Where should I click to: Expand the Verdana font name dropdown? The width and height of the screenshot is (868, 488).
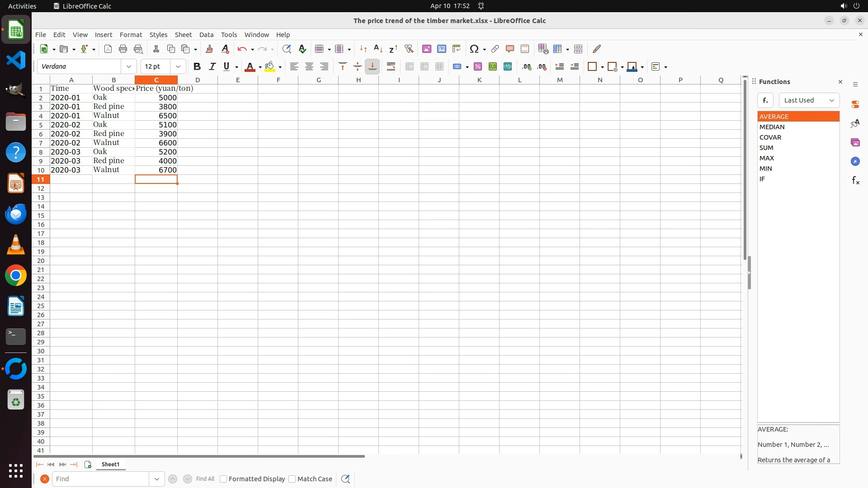pos(129,66)
